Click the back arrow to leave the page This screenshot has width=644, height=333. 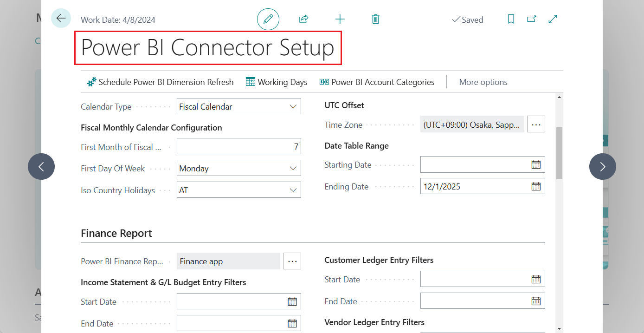[61, 18]
